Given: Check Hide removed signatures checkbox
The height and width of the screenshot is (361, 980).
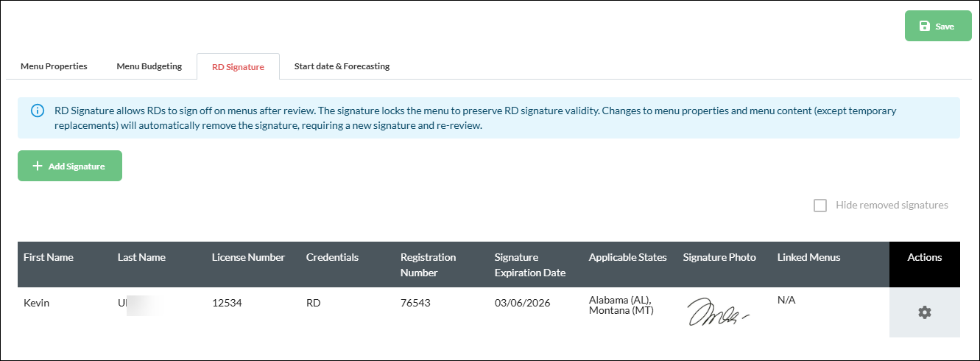Looking at the screenshot, I should coord(819,206).
